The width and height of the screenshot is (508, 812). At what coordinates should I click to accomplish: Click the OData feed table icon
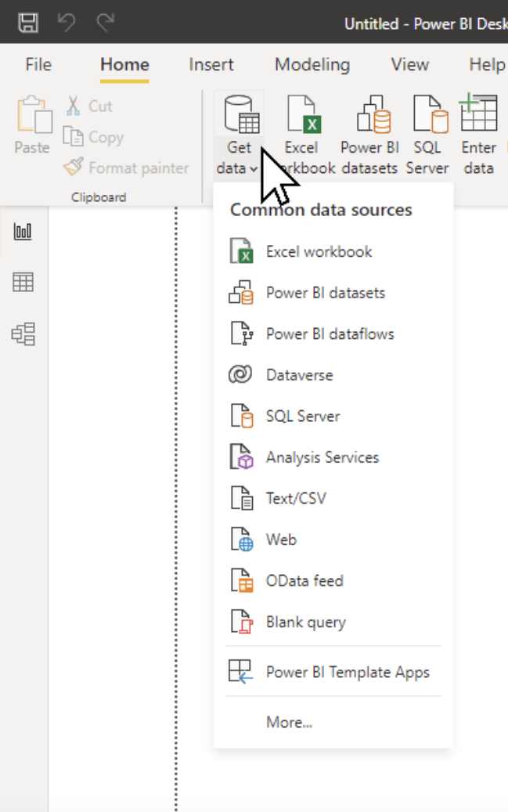tap(242, 580)
